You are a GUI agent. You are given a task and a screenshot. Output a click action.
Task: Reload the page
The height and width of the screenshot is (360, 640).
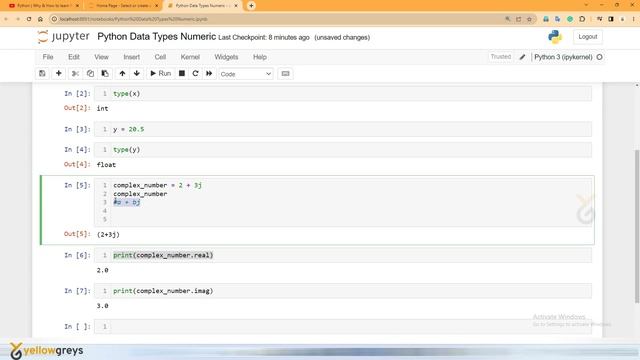[29, 19]
